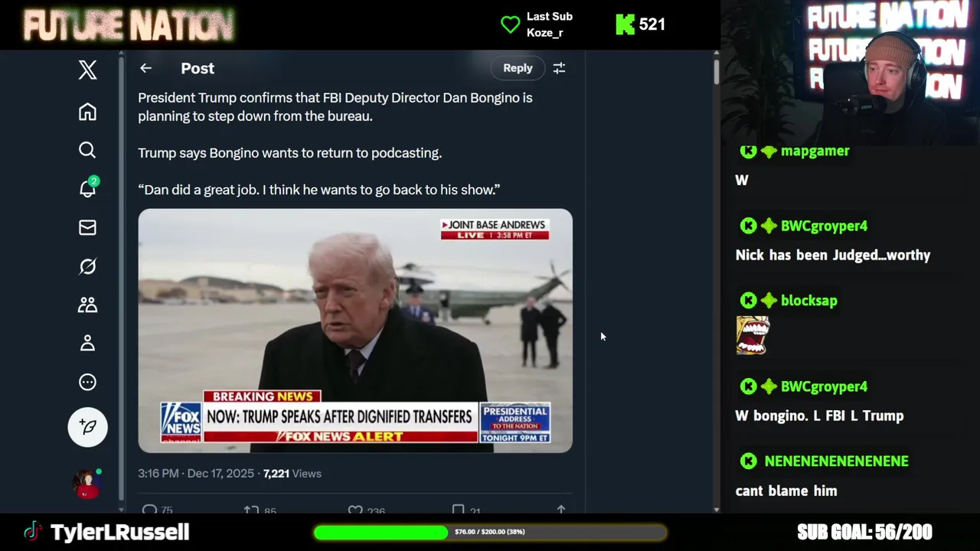Screen dimensions: 980x551
Task: Click the streamer webcam feed
Action: (850, 72)
